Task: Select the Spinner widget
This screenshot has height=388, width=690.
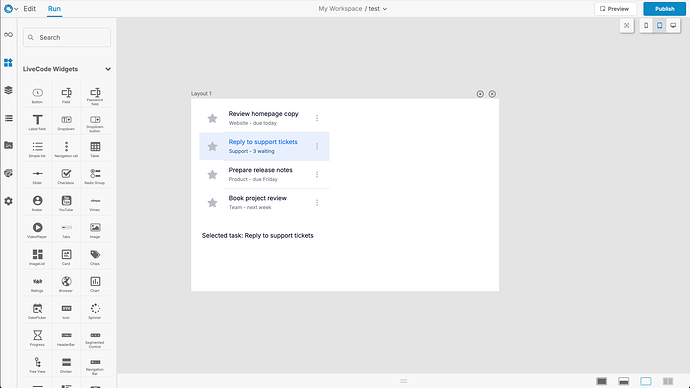Action: (x=95, y=311)
